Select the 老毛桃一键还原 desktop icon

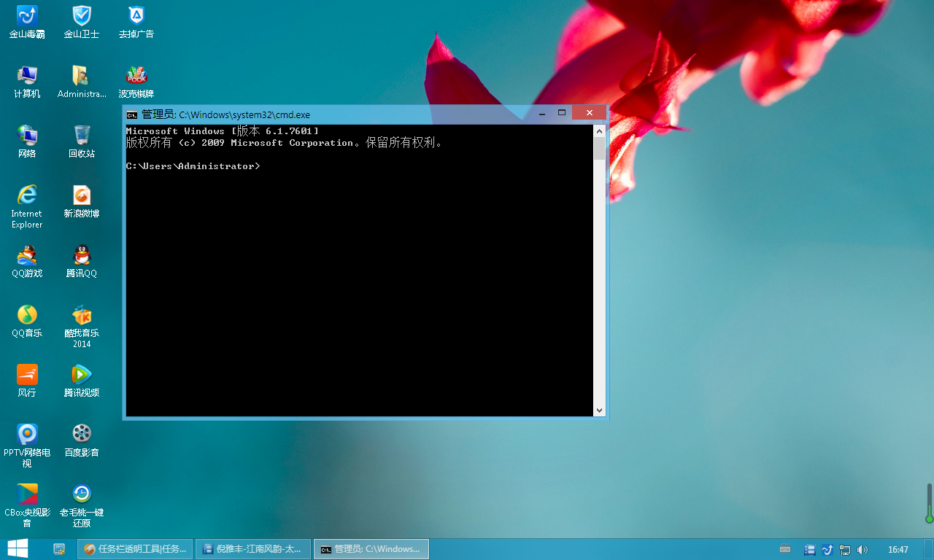(x=82, y=505)
